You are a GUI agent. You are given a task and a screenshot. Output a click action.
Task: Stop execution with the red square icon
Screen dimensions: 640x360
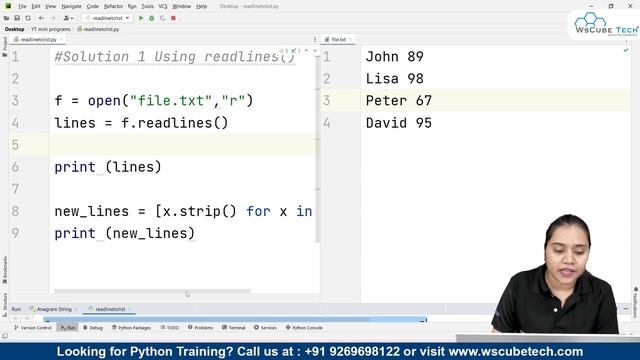coord(173,18)
